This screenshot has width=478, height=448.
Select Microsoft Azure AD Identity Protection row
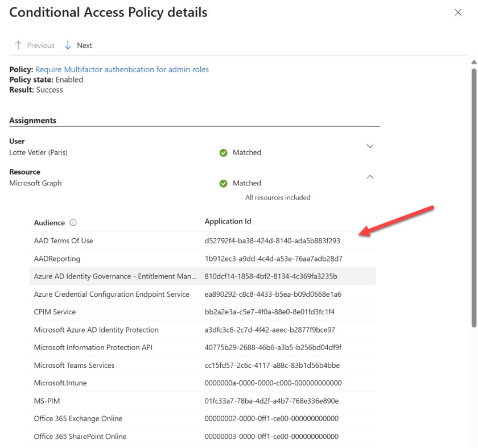coord(203,330)
